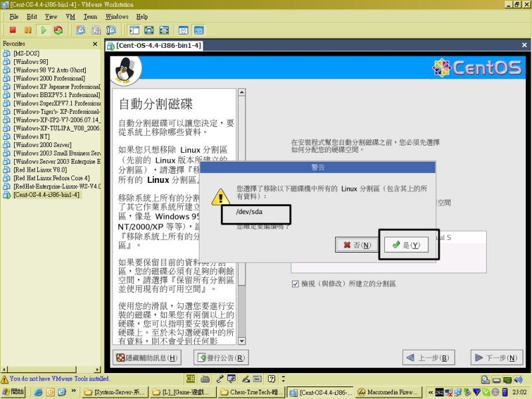Open Chess-TrueTech taskbar item

(x=251, y=392)
